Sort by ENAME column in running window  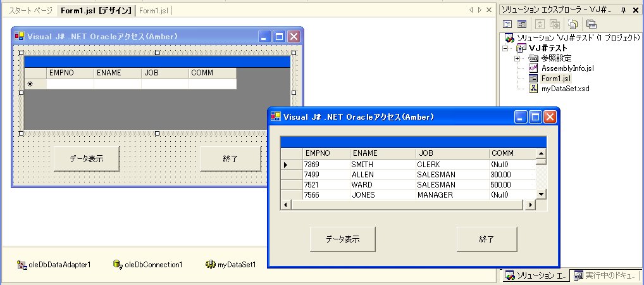click(x=383, y=153)
